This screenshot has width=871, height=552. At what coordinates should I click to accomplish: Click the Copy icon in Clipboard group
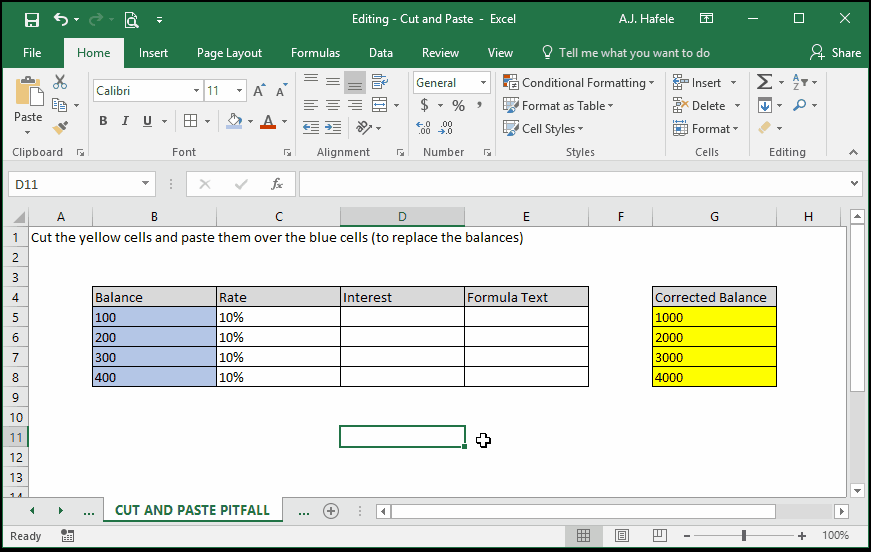59,105
